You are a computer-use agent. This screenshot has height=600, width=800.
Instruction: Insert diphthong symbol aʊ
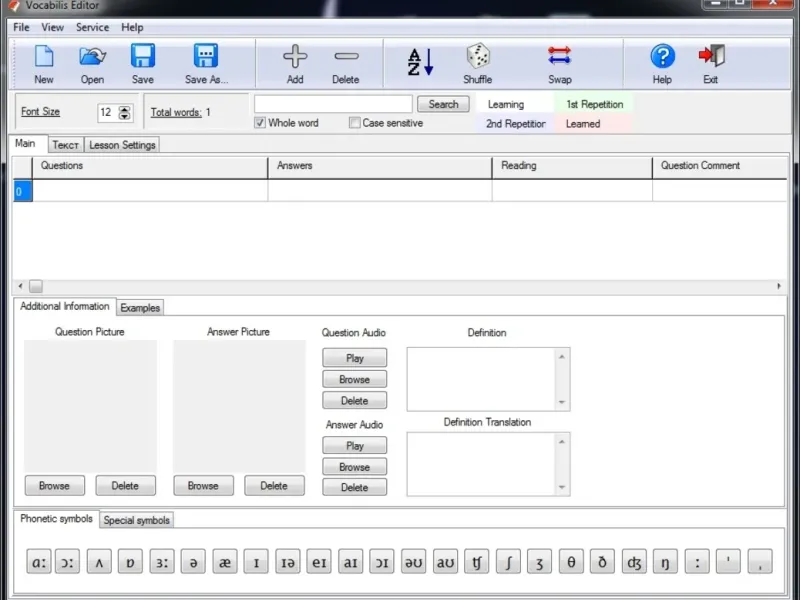tap(445, 562)
